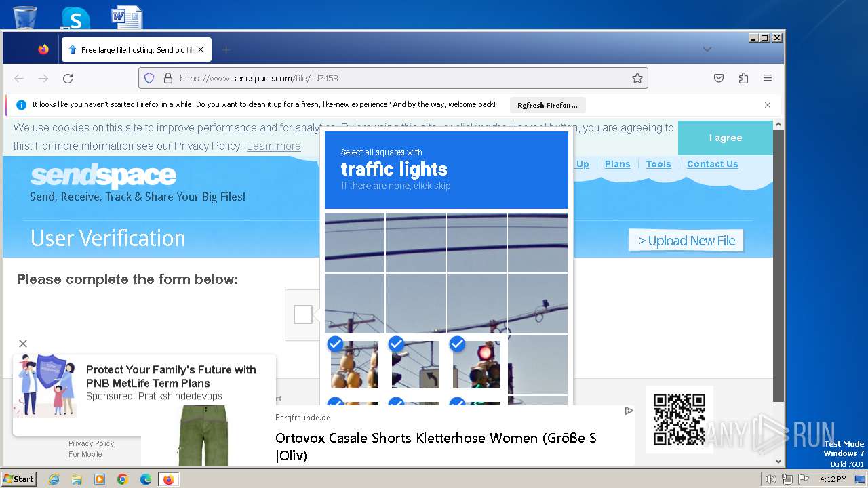Open the Windows Start menu
This screenshot has width=868, height=488.
18,479
